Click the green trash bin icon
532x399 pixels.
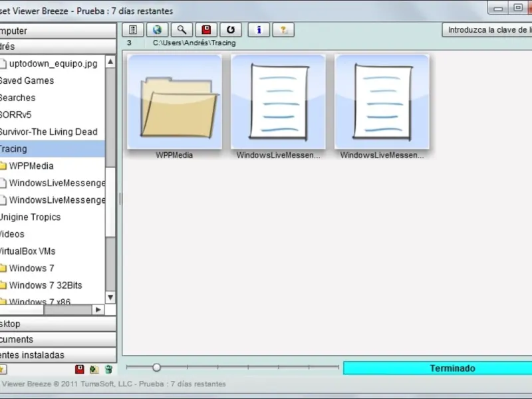click(x=108, y=369)
